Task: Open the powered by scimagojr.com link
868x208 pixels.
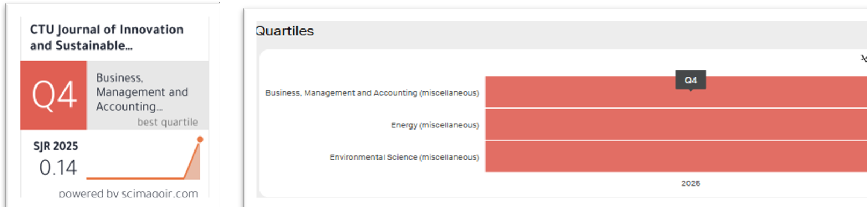Action: [x=128, y=193]
